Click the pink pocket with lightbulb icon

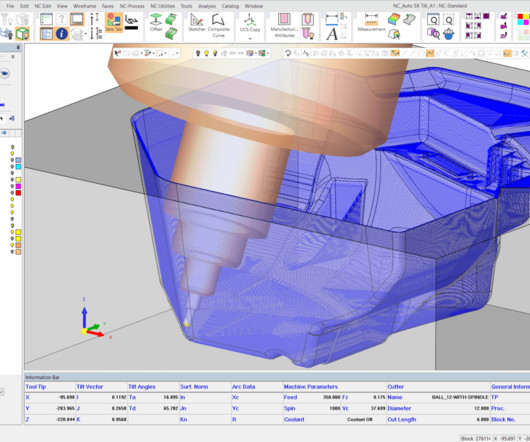308,33
